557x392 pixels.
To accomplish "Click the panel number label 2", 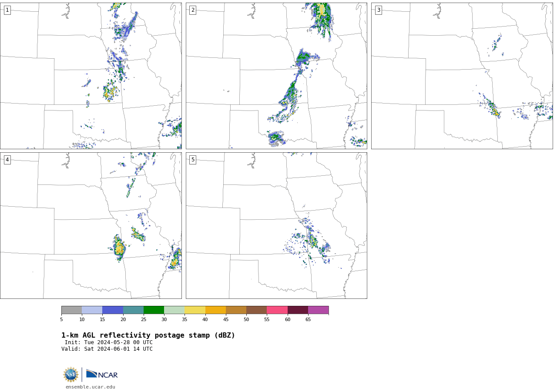I will [x=193, y=10].
